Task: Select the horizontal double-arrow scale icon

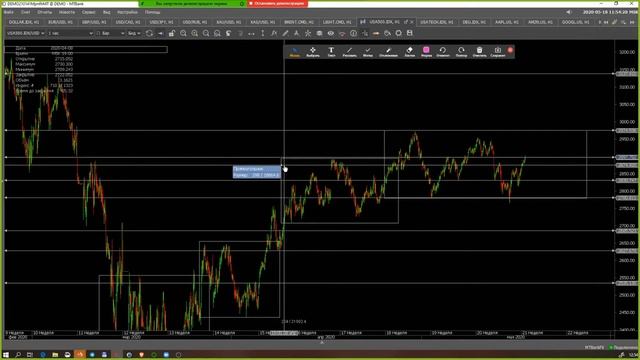Action: 251,33
